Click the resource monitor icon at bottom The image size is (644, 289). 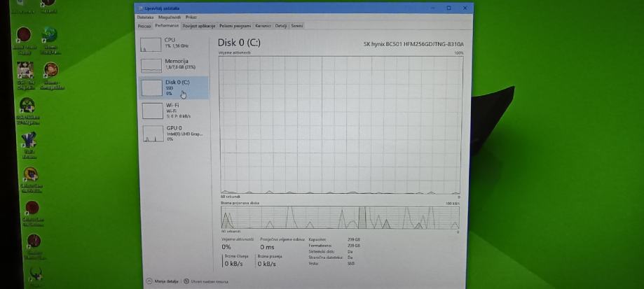(186, 281)
